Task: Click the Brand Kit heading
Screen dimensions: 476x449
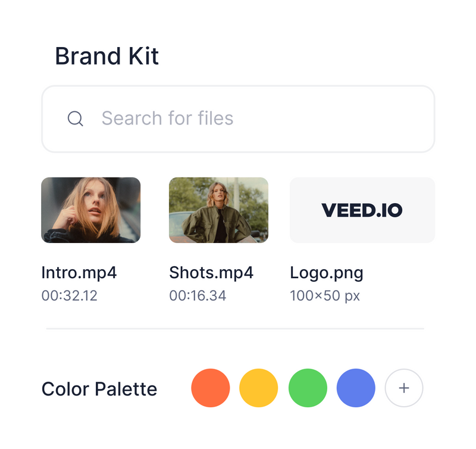Action: (x=106, y=56)
